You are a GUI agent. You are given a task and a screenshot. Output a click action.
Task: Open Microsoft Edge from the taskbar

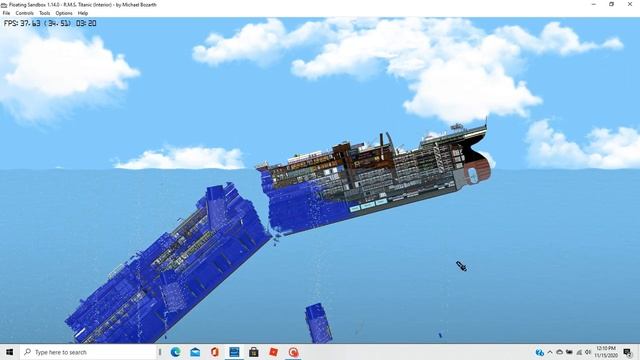176,352
